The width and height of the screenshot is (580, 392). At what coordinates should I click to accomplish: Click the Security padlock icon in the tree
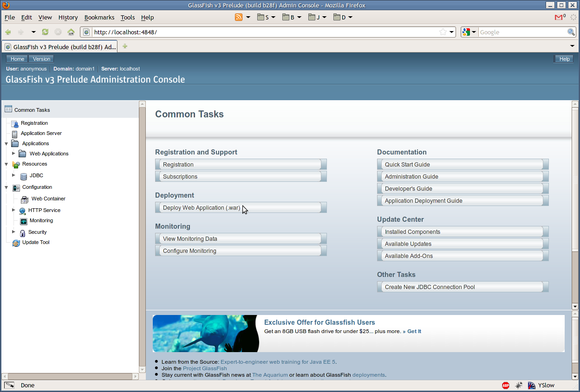point(22,232)
